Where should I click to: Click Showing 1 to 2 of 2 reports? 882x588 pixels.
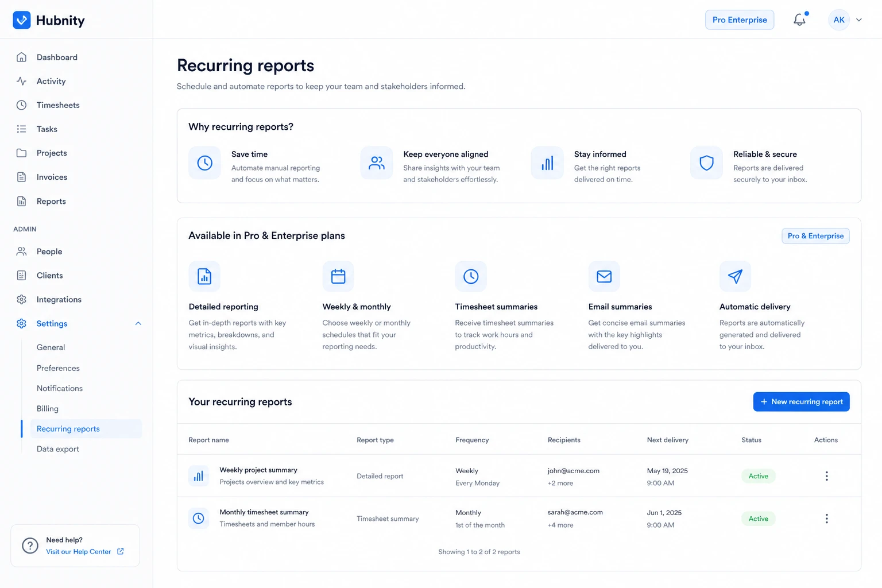tap(479, 552)
